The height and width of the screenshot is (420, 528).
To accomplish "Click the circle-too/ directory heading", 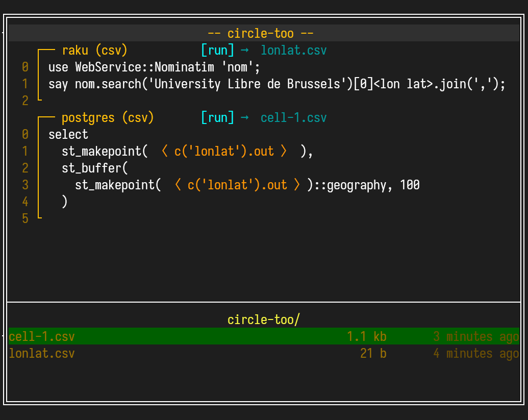I will tap(264, 320).
